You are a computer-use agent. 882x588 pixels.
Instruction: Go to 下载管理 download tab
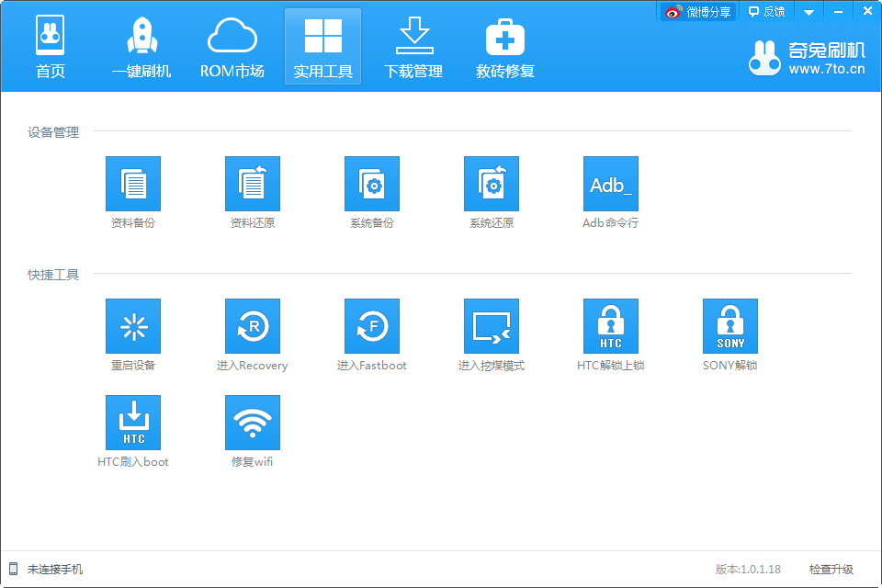pyautogui.click(x=413, y=47)
